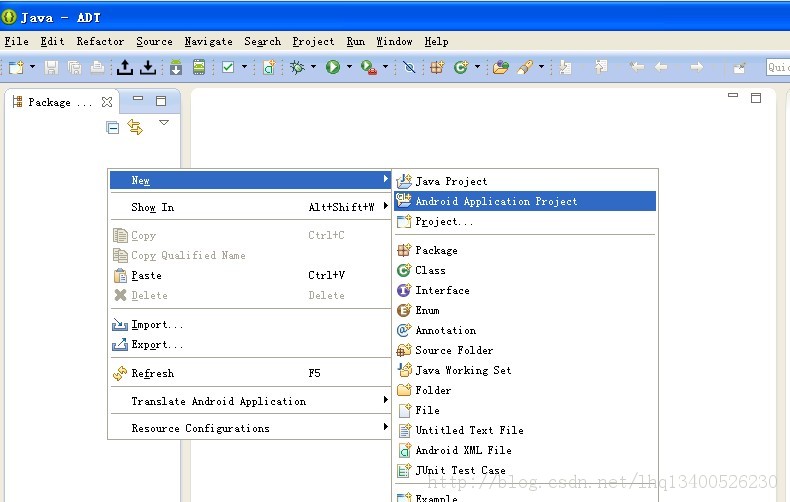Select Refresh from context menu
The height and width of the screenshot is (502, 790).
[250, 373]
